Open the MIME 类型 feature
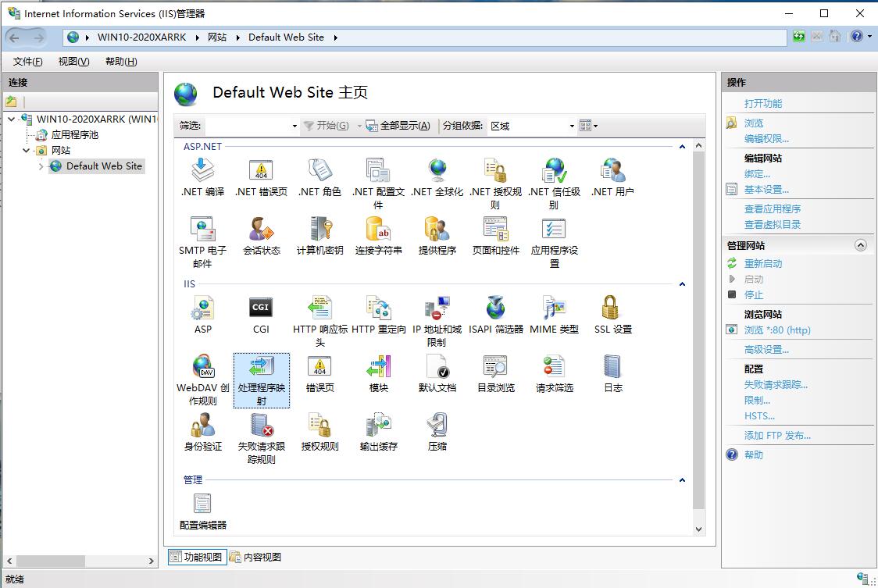Viewport: 878px width, 588px height. tap(555, 315)
